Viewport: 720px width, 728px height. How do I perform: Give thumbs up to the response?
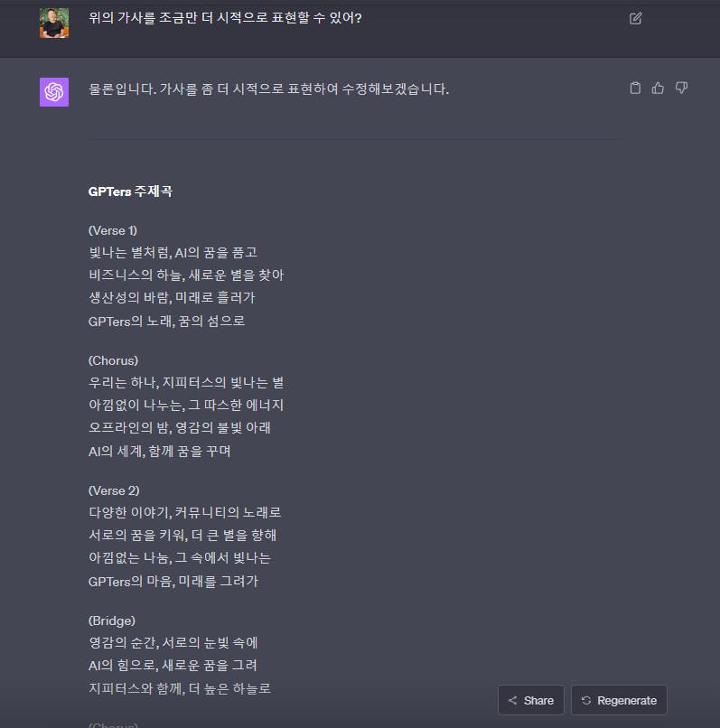pos(658,88)
